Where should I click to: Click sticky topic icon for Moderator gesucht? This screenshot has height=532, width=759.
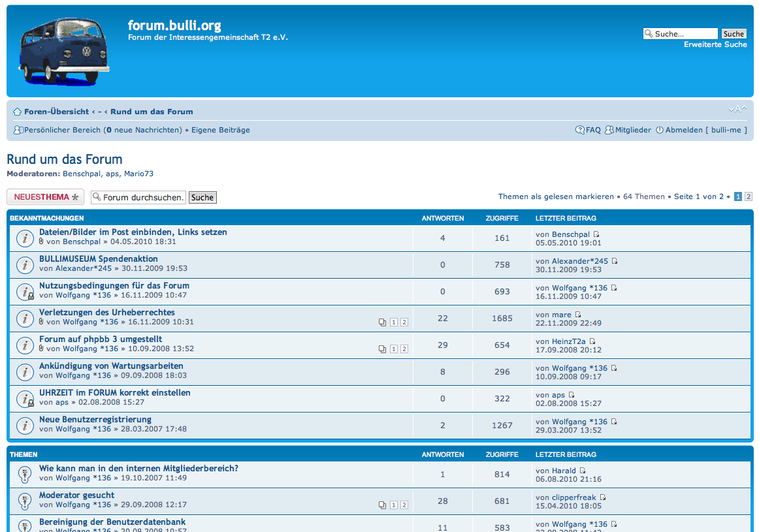pyautogui.click(x=25, y=501)
